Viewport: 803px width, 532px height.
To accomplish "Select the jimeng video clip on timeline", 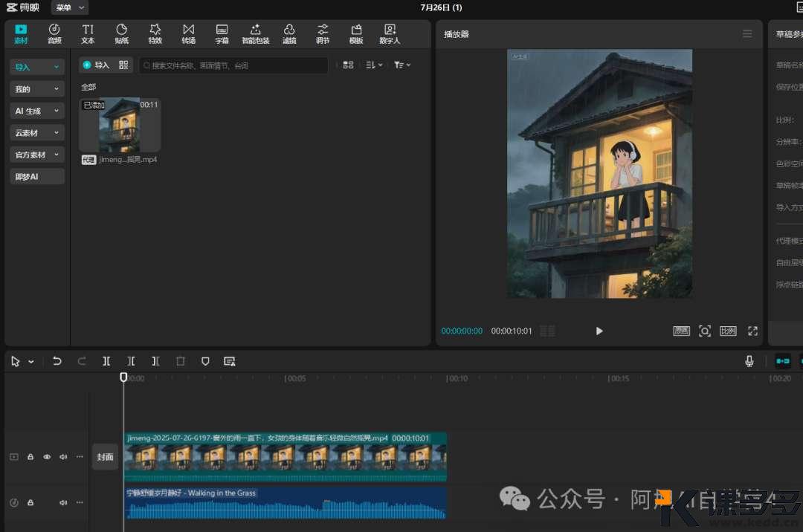I will (286, 457).
